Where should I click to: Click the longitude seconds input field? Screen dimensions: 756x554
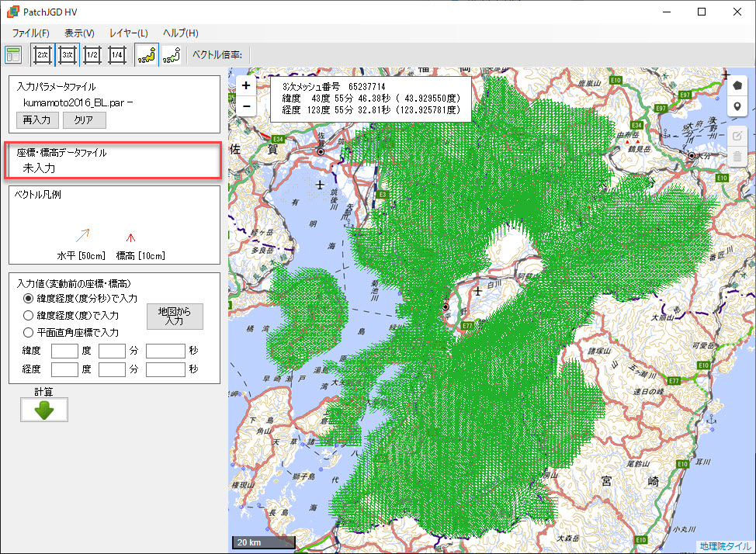(165, 369)
